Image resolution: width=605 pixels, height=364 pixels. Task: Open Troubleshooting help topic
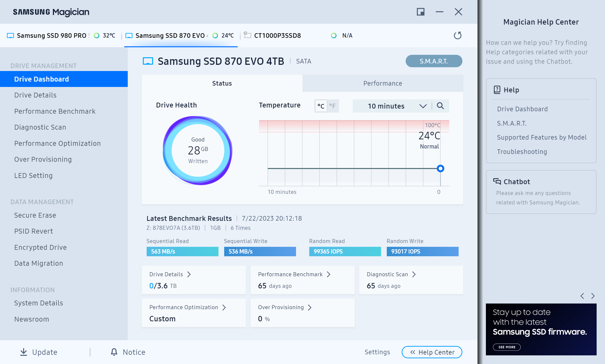tap(522, 151)
